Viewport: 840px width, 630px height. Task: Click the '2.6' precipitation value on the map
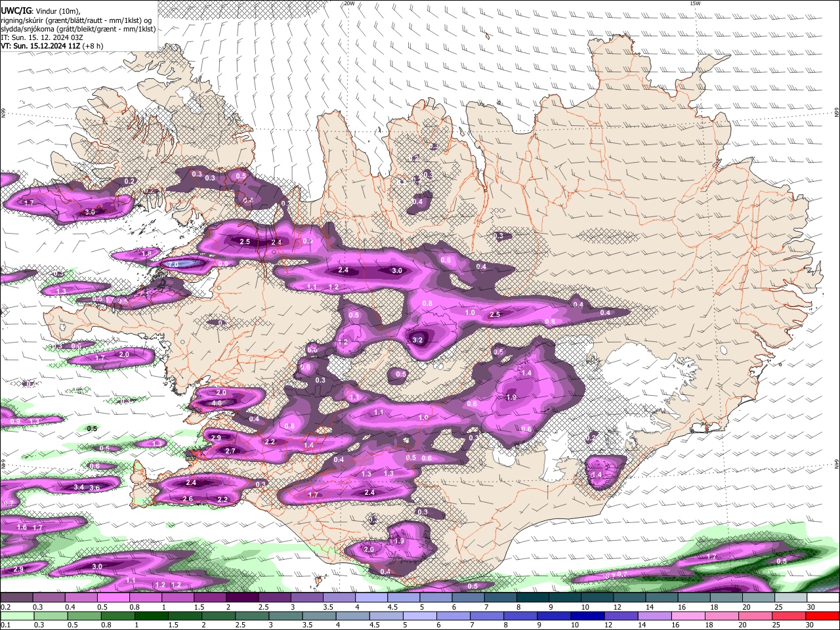188,499
